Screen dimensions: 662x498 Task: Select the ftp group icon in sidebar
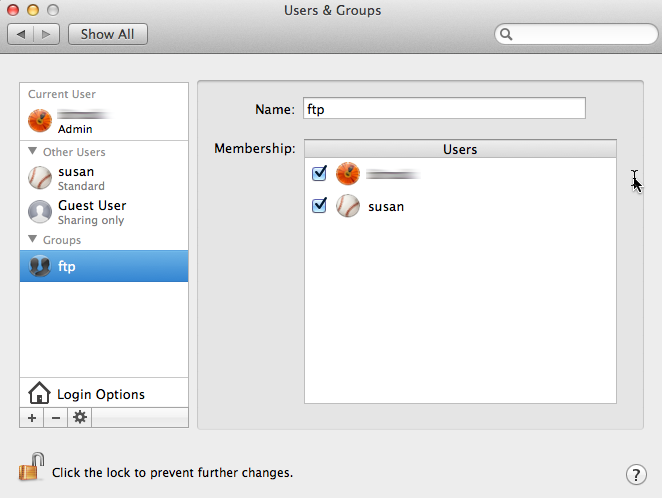click(x=40, y=266)
